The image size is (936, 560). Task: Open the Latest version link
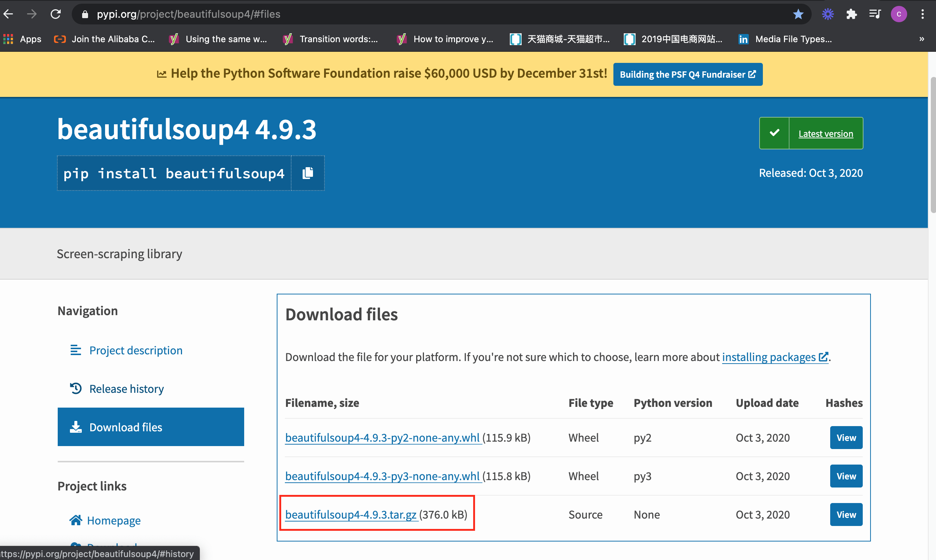tap(825, 134)
